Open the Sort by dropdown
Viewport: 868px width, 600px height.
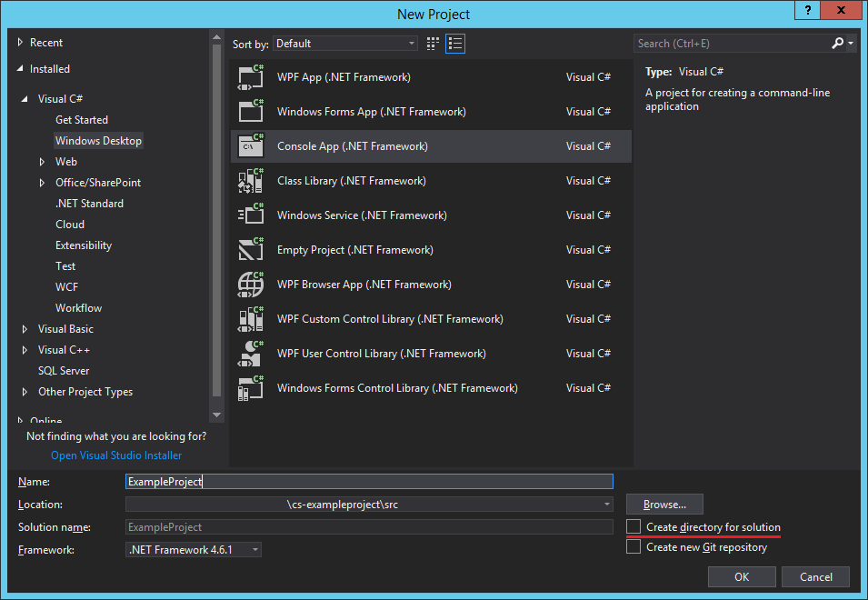pyautogui.click(x=344, y=44)
